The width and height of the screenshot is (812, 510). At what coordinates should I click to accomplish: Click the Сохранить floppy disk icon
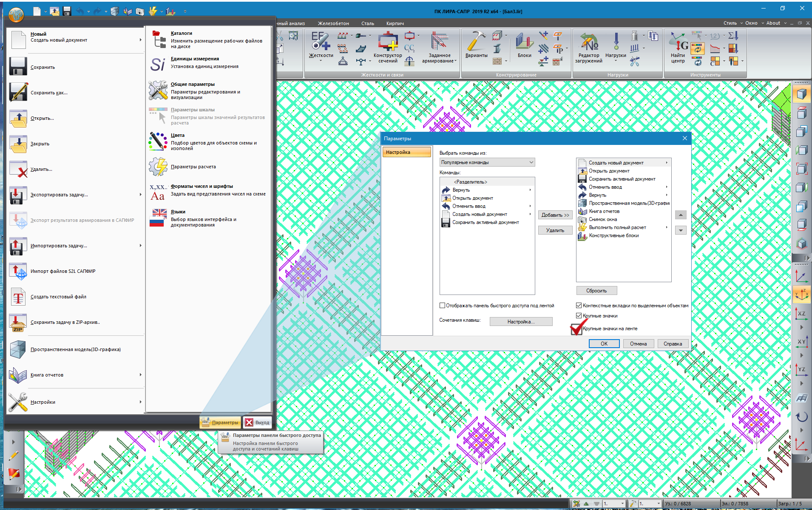pyautogui.click(x=18, y=67)
